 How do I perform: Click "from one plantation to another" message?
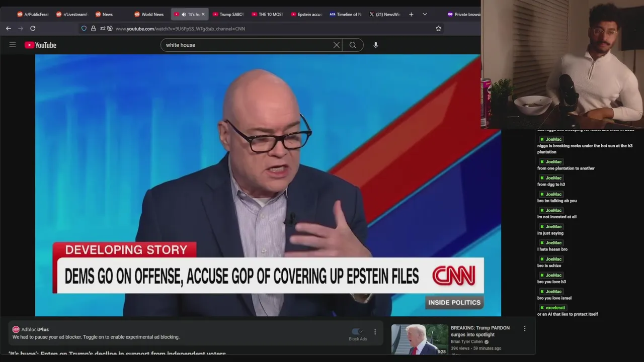[x=566, y=168]
